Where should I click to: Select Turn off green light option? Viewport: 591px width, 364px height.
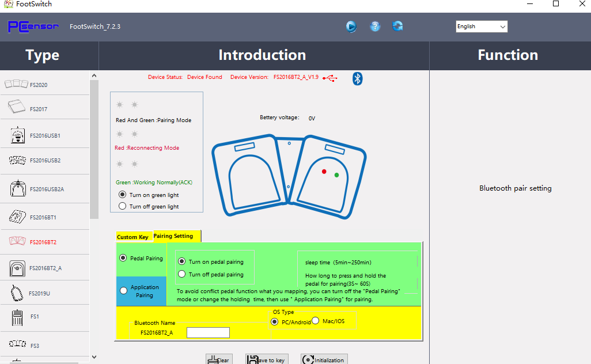[123, 206]
